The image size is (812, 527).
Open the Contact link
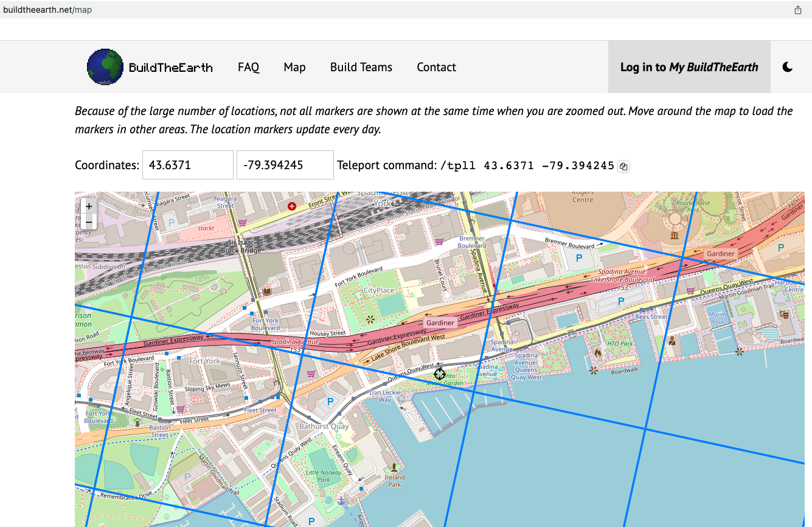(x=436, y=67)
